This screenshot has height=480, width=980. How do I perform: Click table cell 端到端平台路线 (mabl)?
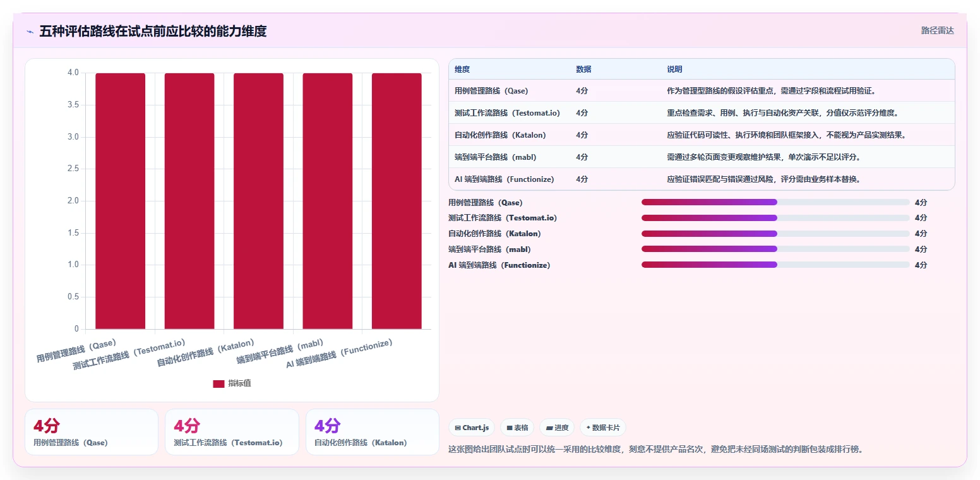click(x=495, y=157)
